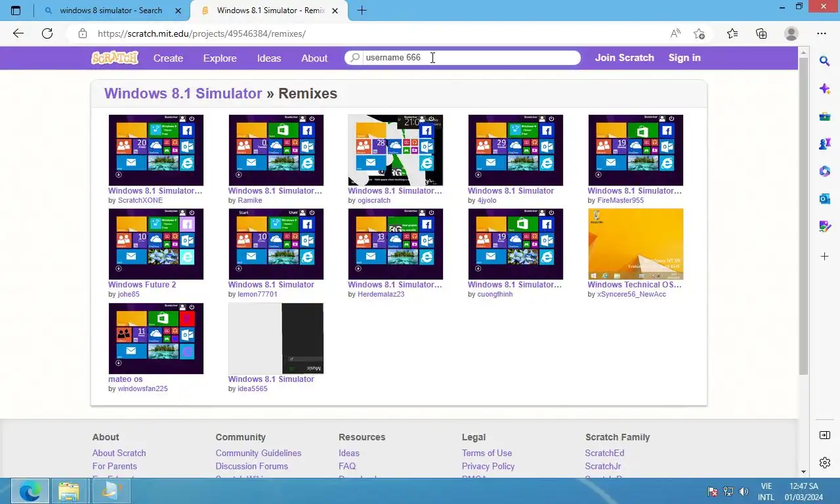Open user xSyncere56_NewAcc profile
The height and width of the screenshot is (504, 840).
click(631, 295)
